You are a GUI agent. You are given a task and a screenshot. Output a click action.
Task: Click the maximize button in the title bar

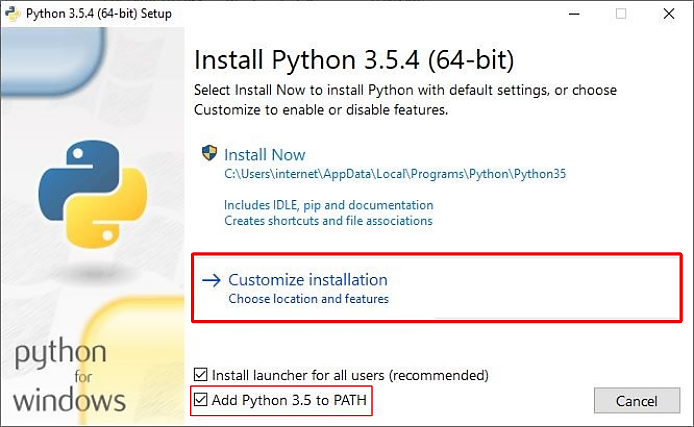[x=620, y=14]
